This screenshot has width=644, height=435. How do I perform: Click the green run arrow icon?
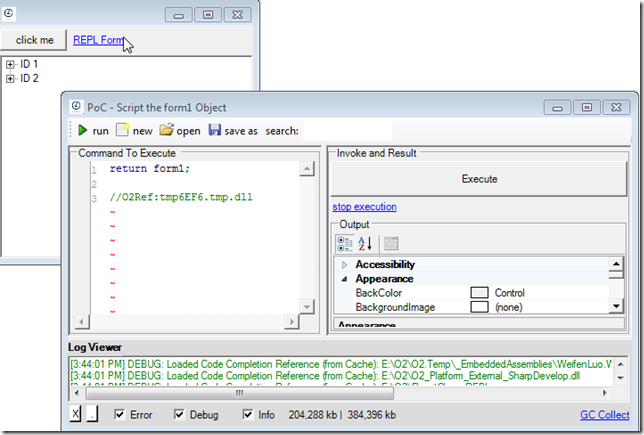(x=83, y=130)
